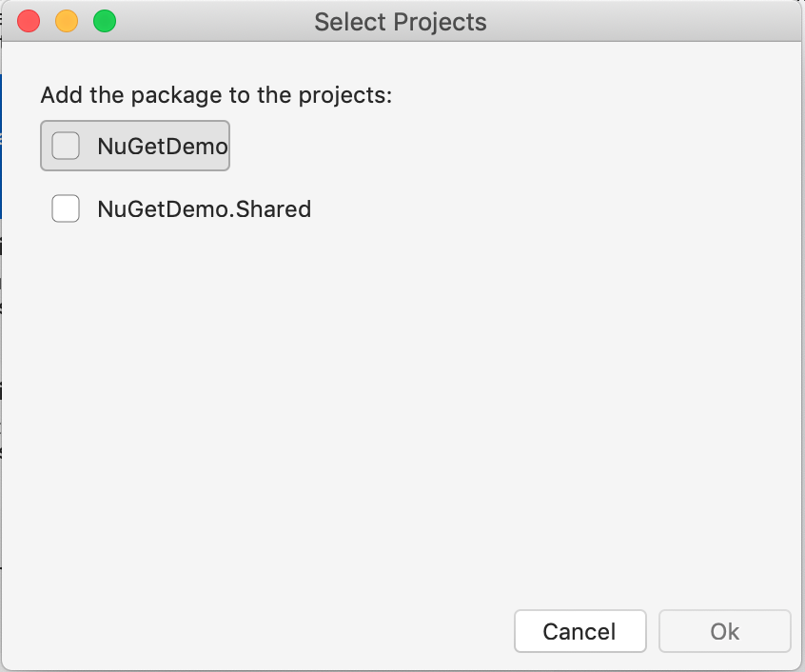The image size is (805, 672).
Task: Tick the box next to NuGetDemo.Shared
Action: (x=65, y=208)
